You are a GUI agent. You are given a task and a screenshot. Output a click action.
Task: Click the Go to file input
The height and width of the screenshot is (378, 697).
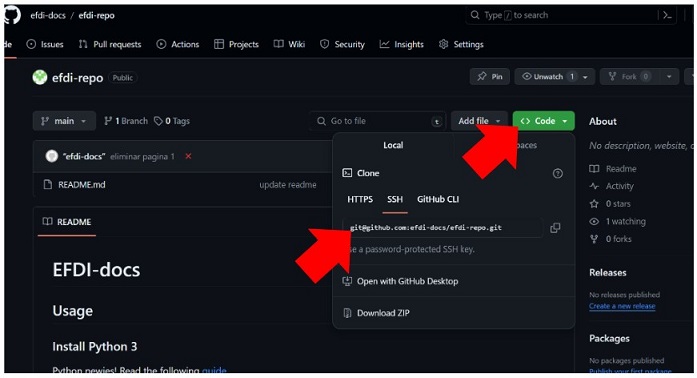click(x=377, y=121)
